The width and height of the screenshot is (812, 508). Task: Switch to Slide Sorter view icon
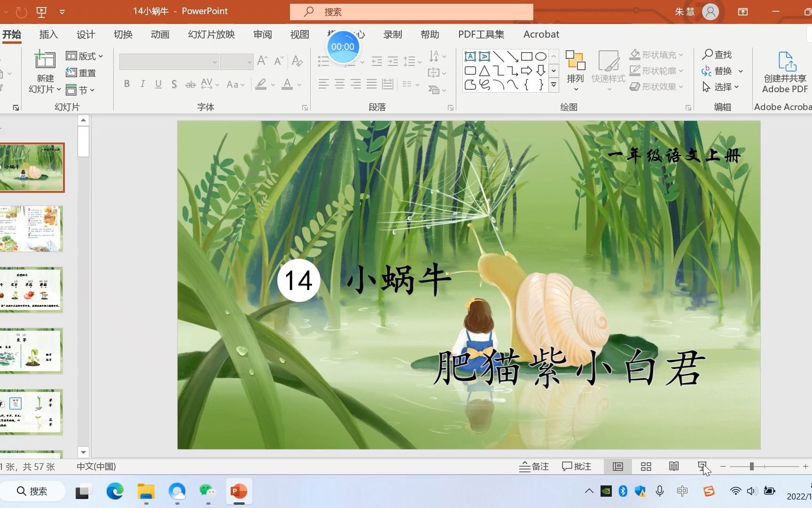(646, 467)
